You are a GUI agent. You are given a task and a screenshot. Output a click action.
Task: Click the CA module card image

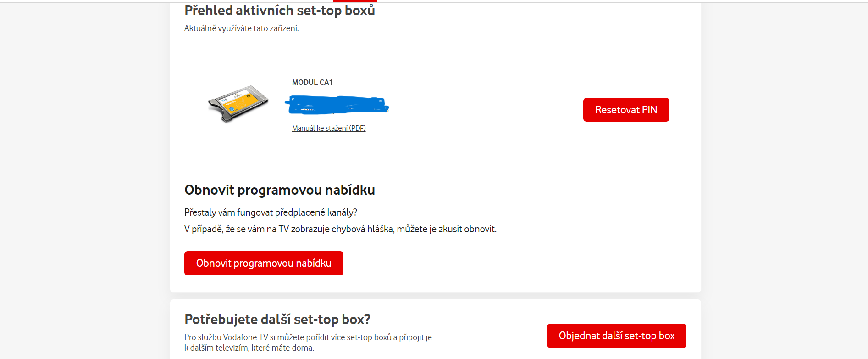238,104
